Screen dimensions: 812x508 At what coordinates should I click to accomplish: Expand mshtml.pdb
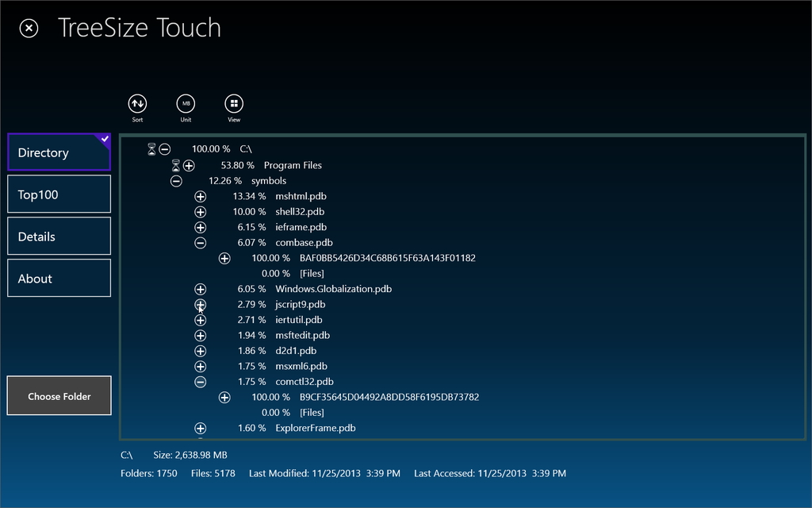[200, 196]
